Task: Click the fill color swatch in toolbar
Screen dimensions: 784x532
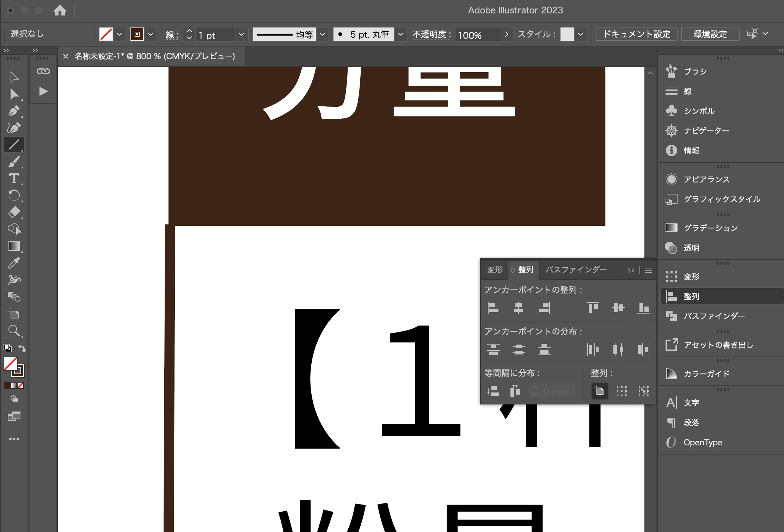Action: tap(11, 364)
